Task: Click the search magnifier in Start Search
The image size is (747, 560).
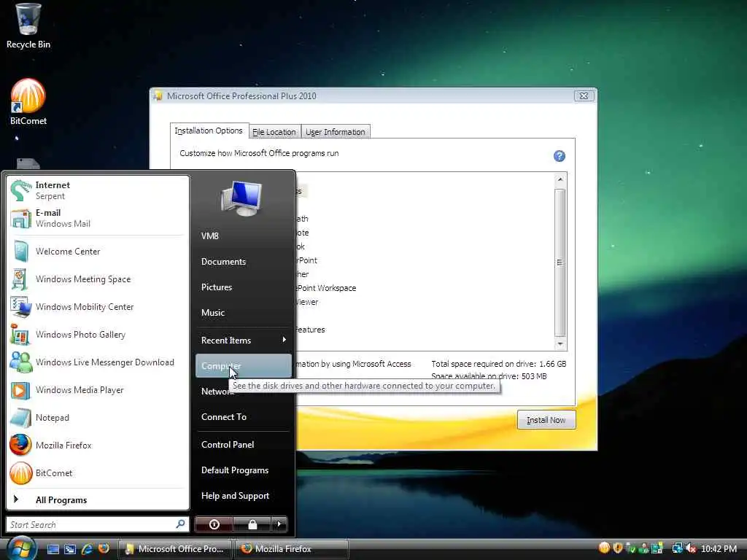Action: tap(181, 524)
